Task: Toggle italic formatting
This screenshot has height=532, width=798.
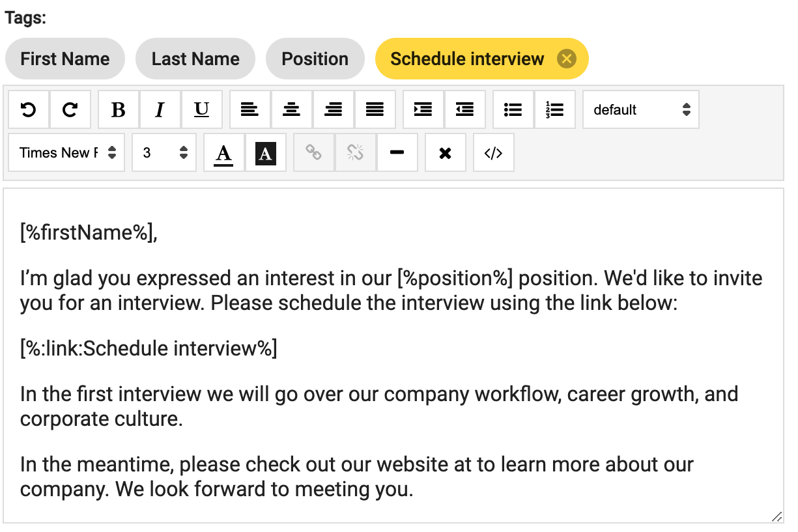Action: click(160, 109)
